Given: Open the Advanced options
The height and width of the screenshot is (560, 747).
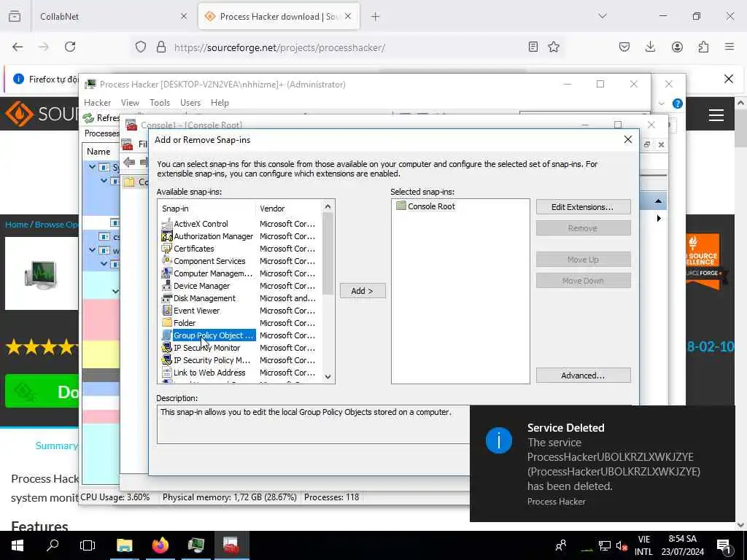Looking at the screenshot, I should pyautogui.click(x=583, y=376).
